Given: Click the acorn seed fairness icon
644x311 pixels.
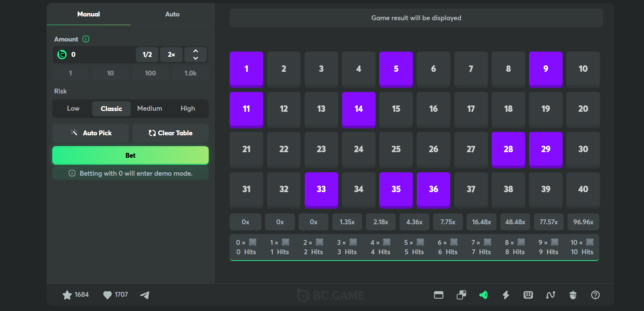Looking at the screenshot, I should click(x=573, y=295).
